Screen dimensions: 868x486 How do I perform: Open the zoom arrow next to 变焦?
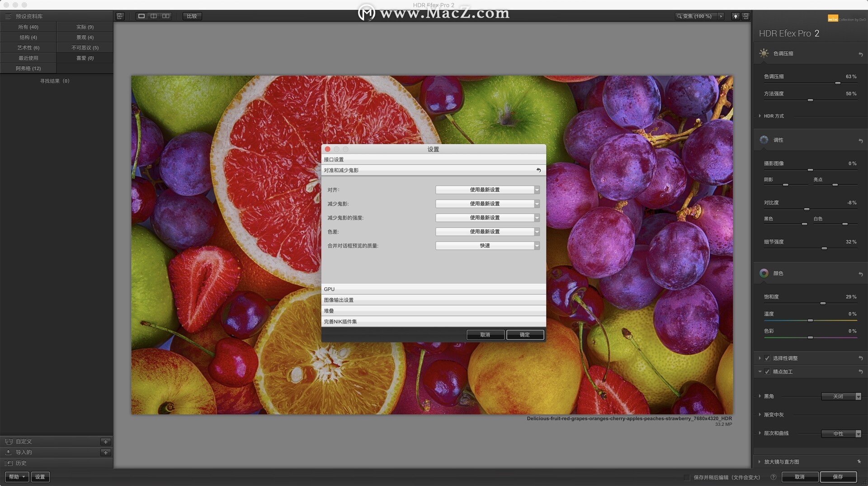pos(721,16)
